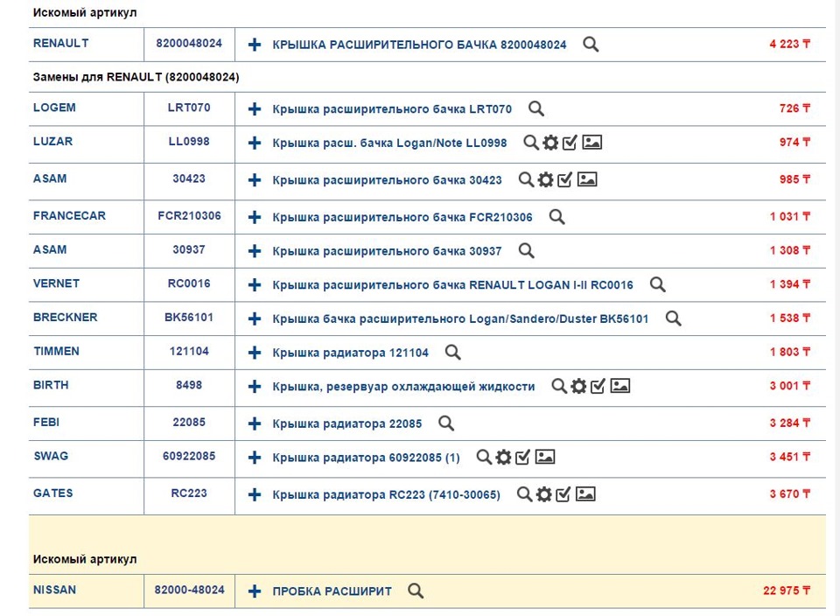This screenshot has height=616, width=840.
Task: View photo icon for GATES RC223
Action: click(585, 493)
